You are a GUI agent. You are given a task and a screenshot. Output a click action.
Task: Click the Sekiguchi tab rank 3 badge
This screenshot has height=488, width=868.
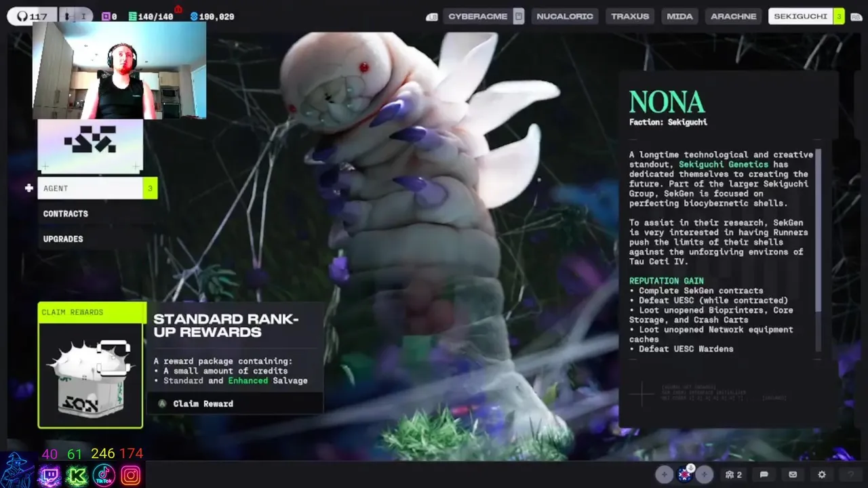tap(839, 16)
